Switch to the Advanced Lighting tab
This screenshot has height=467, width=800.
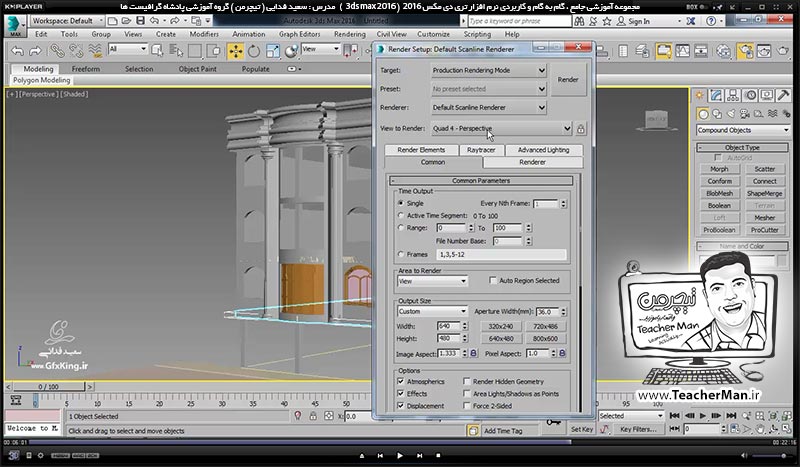click(x=543, y=150)
